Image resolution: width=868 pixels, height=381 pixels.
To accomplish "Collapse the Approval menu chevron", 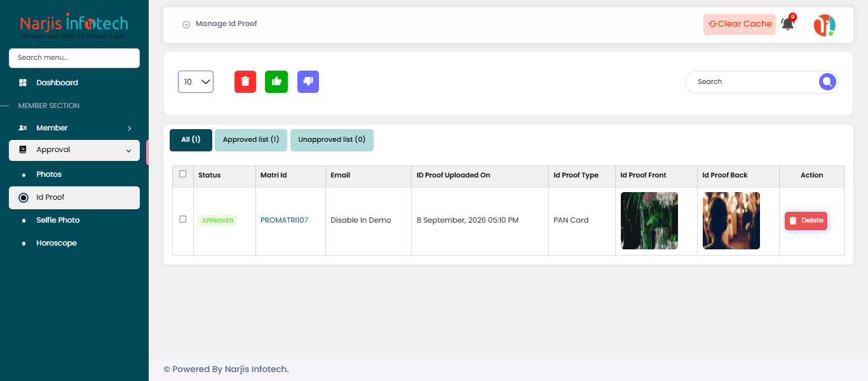I will [x=128, y=151].
